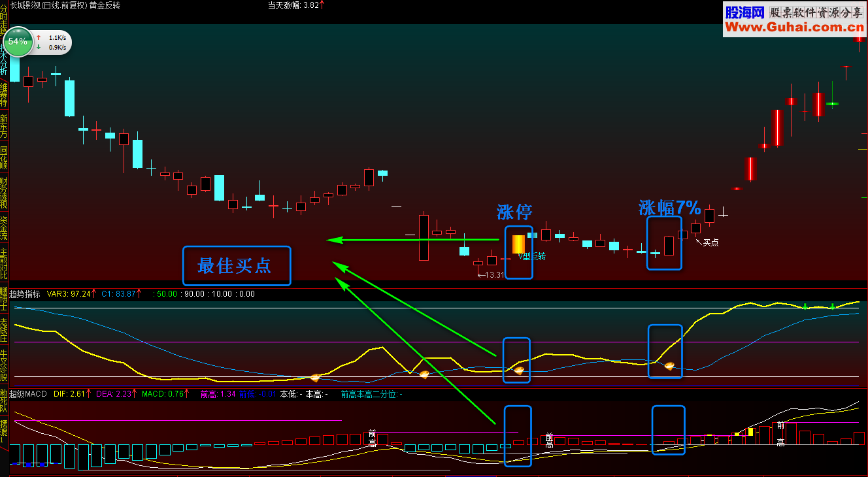Viewport: 868px width, 477px height.
Task: Switch to the 摆渡1 sidebar tab
Action: pyautogui.click(x=4, y=432)
